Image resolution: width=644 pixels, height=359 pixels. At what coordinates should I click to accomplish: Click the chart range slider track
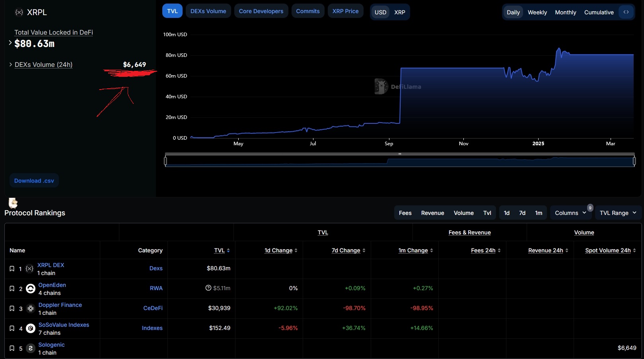[400, 161]
